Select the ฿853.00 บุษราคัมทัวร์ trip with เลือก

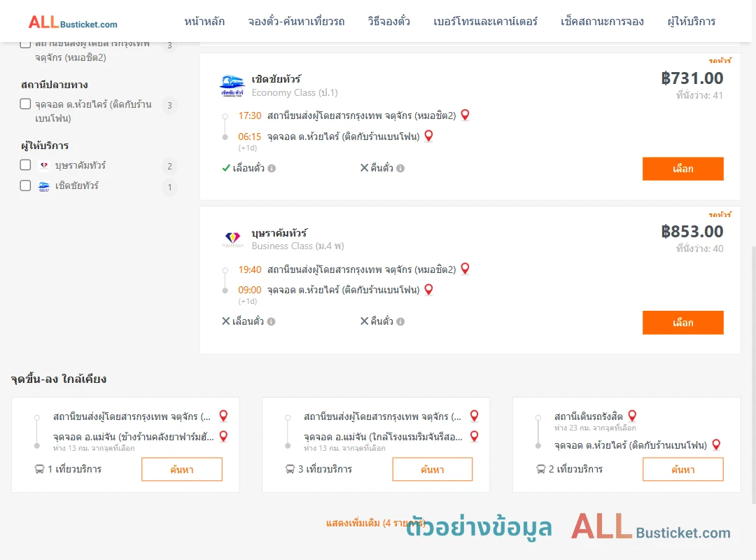click(682, 322)
